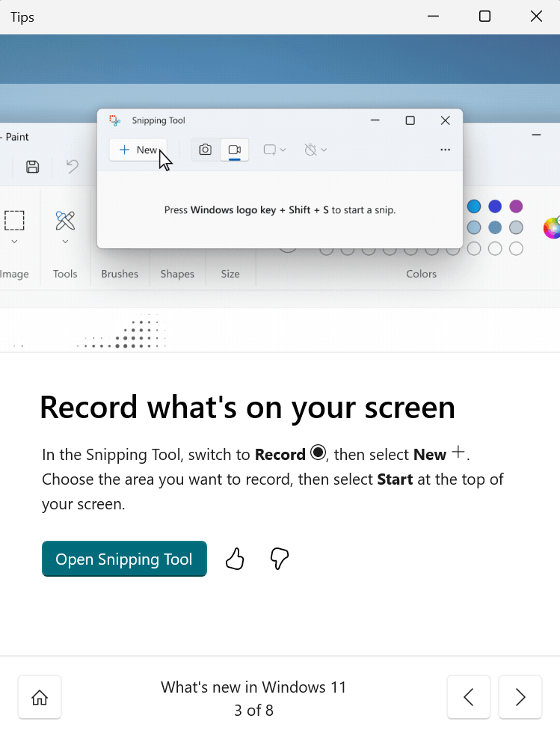Give this tip a thumbs down
The width and height of the screenshot is (560, 736).
[x=279, y=559]
